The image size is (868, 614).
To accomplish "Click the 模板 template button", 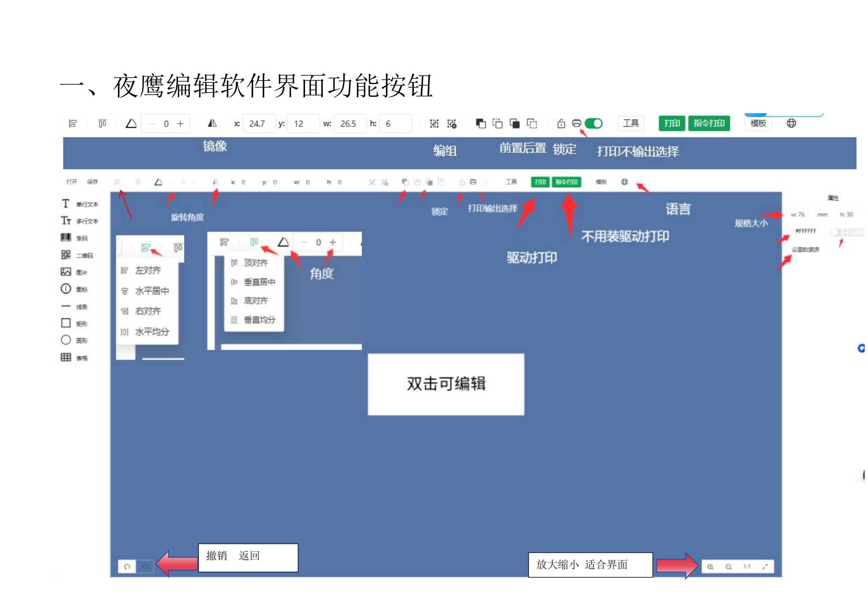I will tap(758, 123).
